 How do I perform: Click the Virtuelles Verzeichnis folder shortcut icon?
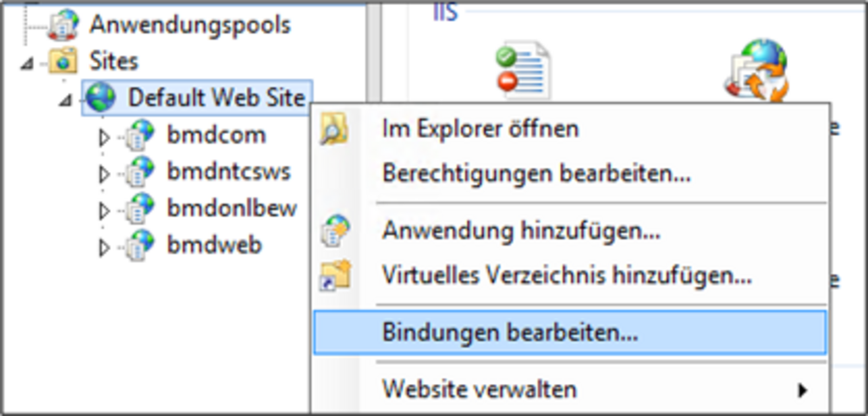click(x=334, y=276)
